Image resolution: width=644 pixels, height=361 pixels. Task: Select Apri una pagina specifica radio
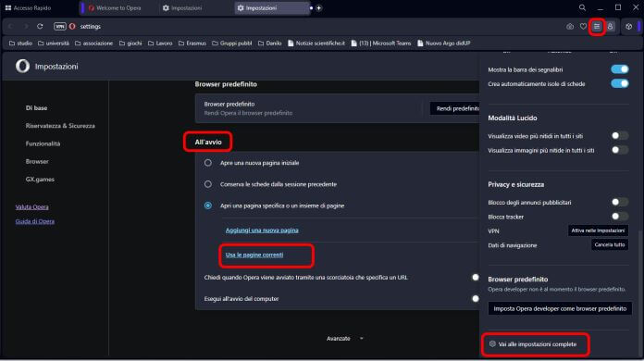208,205
